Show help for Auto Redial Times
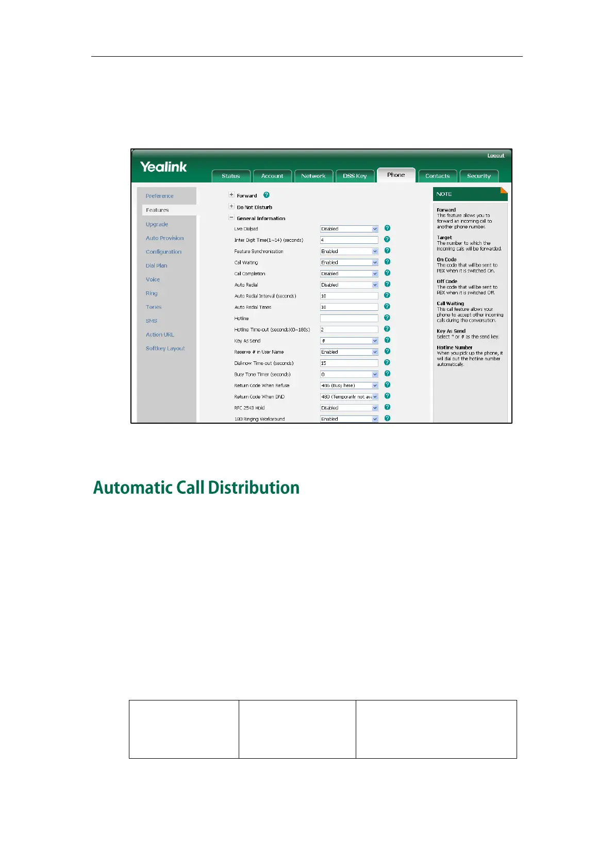The height and width of the screenshot is (868, 614). tap(387, 307)
